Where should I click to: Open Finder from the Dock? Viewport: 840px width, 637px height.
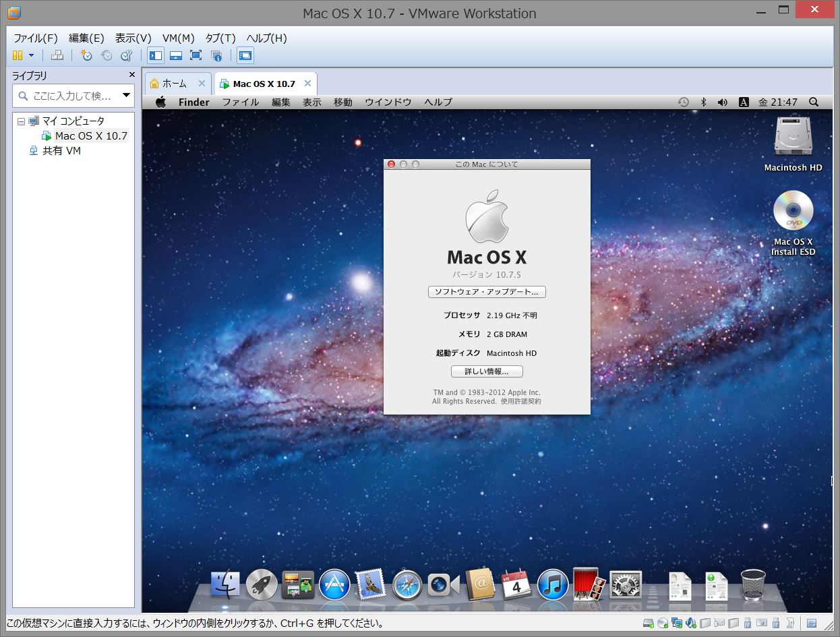(225, 584)
